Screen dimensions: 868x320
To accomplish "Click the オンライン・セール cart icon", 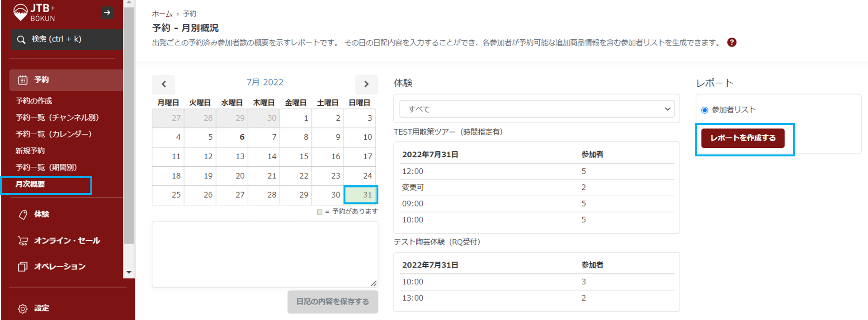I will (x=23, y=240).
